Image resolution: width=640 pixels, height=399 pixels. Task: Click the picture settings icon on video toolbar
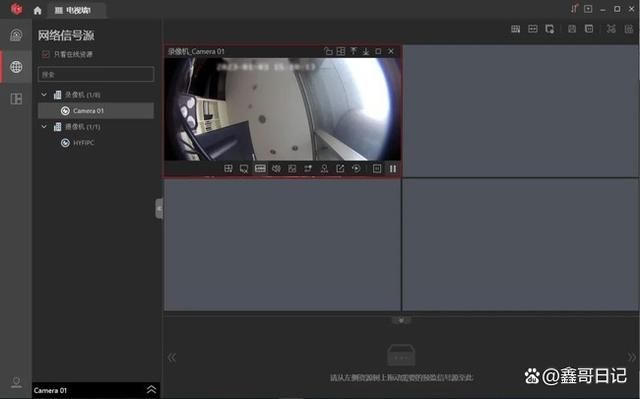click(x=292, y=168)
